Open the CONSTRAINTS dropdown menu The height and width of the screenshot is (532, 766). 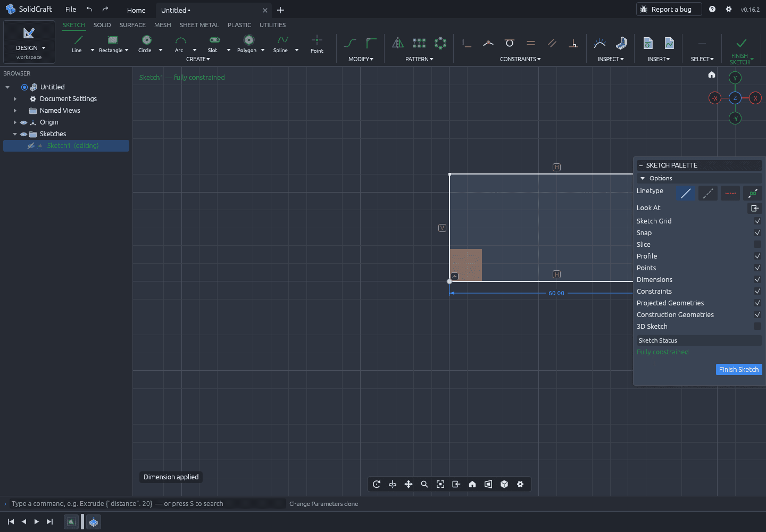(520, 59)
